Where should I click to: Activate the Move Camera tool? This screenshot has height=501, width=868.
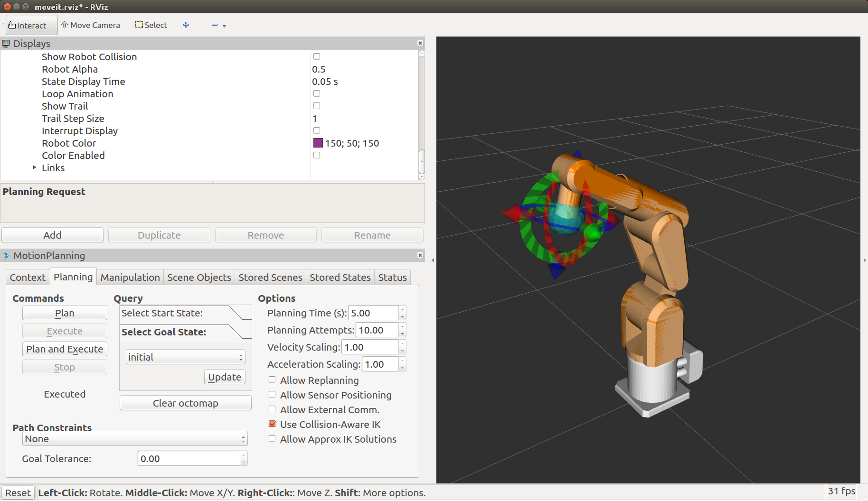pyautogui.click(x=90, y=25)
